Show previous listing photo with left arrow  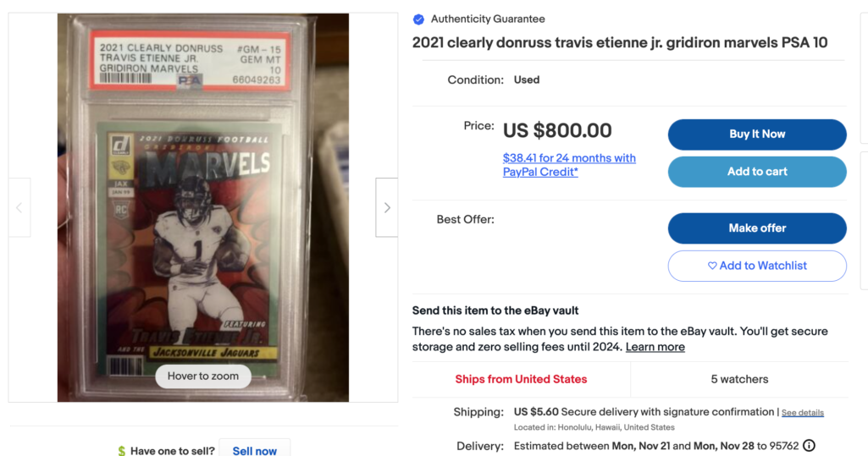pos(19,207)
